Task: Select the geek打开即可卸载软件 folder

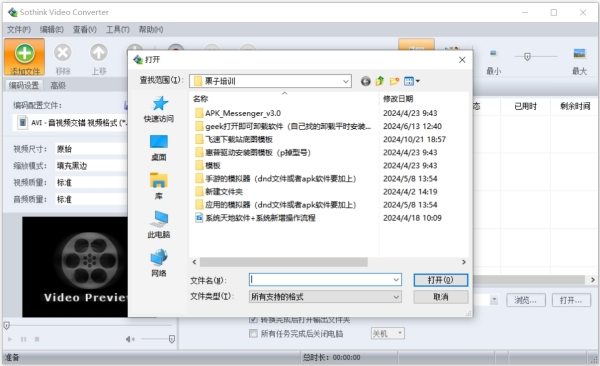Action: [283, 126]
